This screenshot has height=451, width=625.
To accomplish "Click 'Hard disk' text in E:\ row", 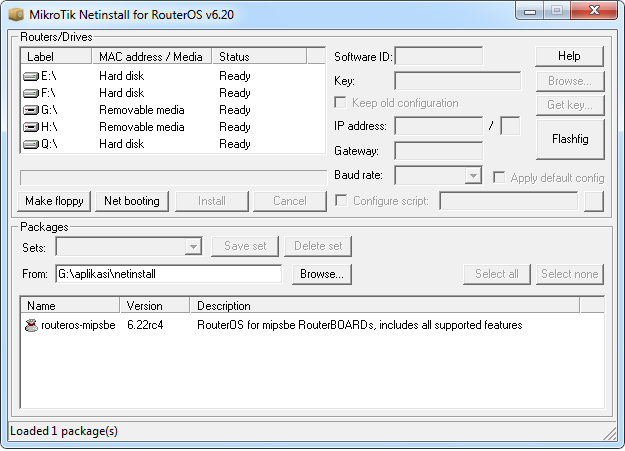I will point(122,76).
